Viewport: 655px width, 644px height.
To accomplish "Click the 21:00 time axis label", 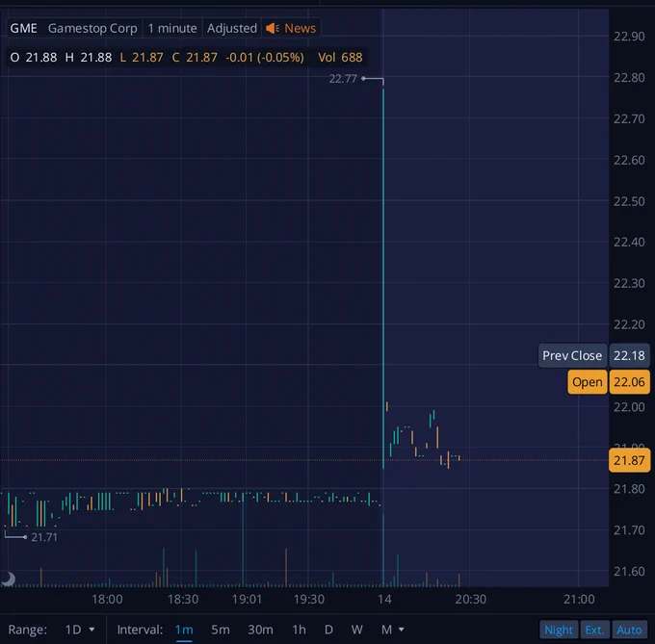I will pos(579,600).
